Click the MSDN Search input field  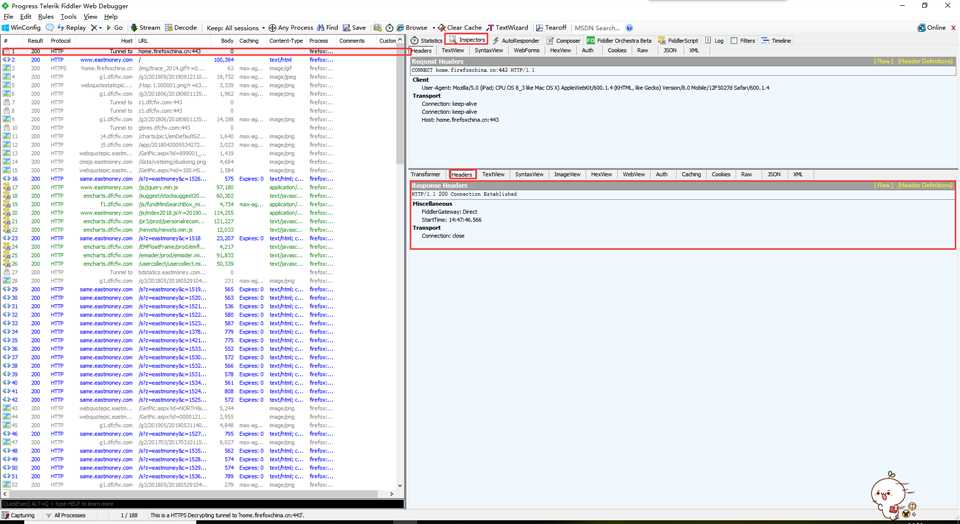coord(598,28)
